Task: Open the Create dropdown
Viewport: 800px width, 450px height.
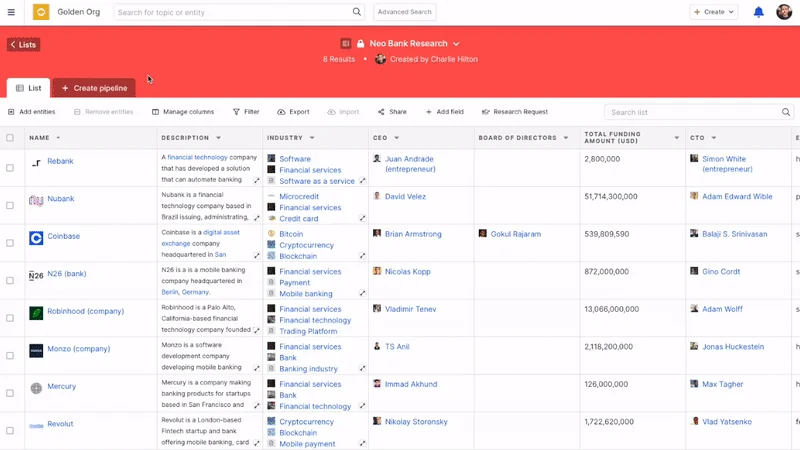Action: (714, 12)
